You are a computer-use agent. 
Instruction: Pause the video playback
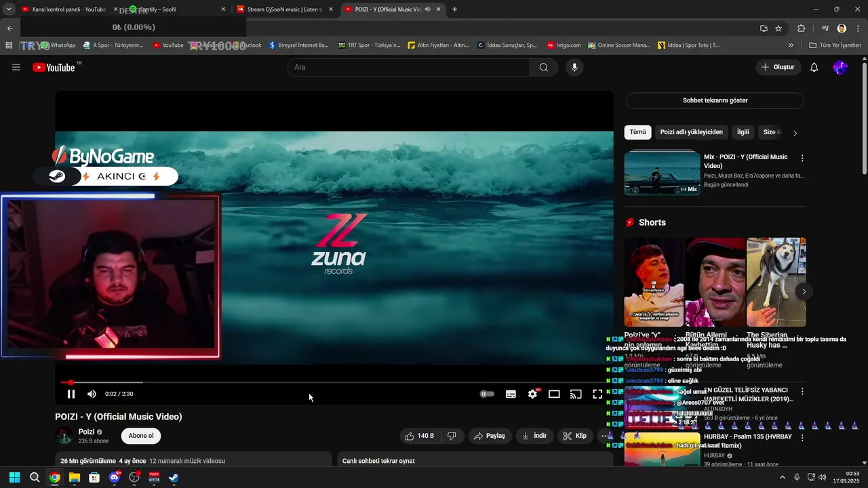coord(71,394)
